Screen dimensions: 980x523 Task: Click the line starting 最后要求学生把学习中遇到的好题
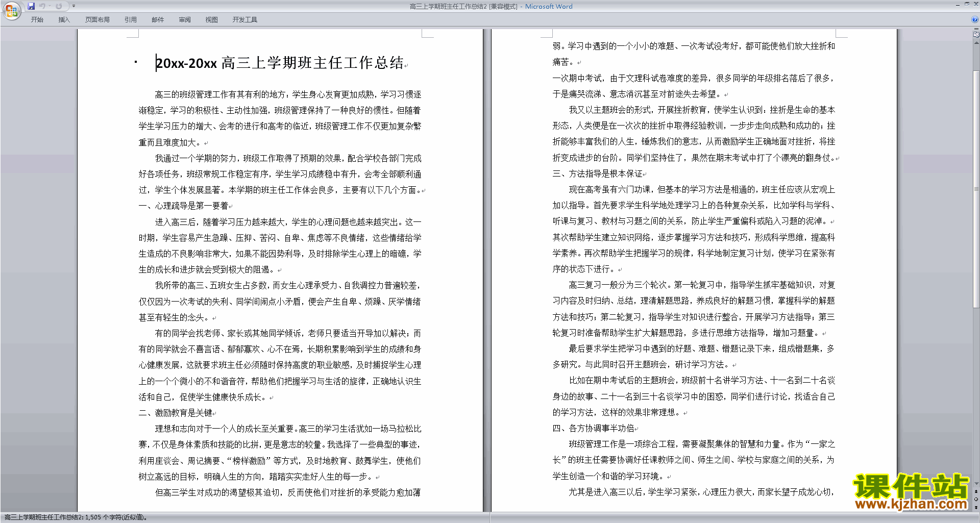pyautogui.click(x=702, y=349)
